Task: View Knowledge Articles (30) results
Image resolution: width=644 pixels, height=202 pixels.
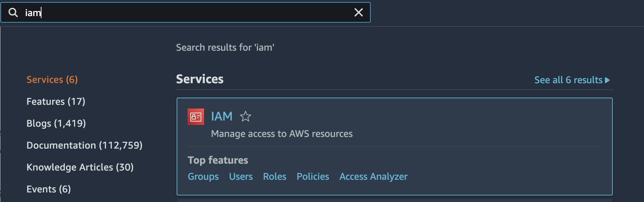Action: (80, 167)
